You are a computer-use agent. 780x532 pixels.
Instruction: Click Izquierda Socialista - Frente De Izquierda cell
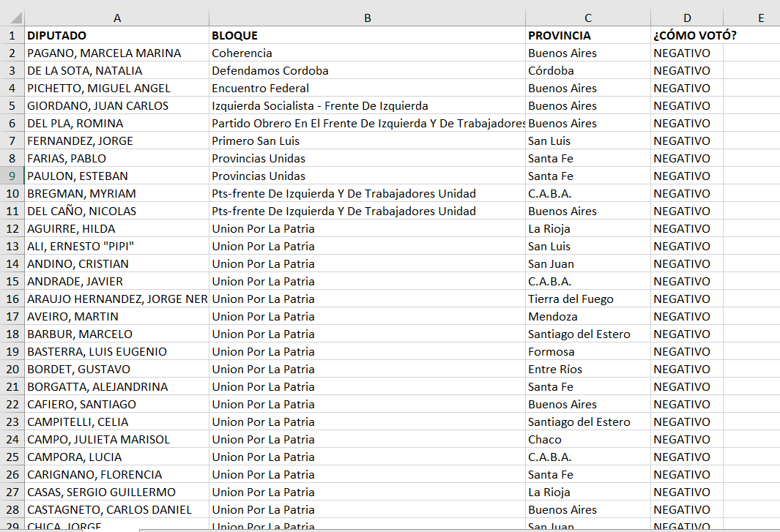(x=367, y=106)
